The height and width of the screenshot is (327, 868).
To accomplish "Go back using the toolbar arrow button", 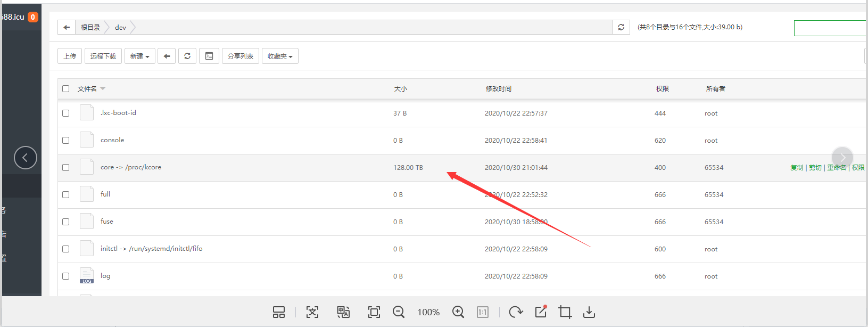I will pos(167,56).
